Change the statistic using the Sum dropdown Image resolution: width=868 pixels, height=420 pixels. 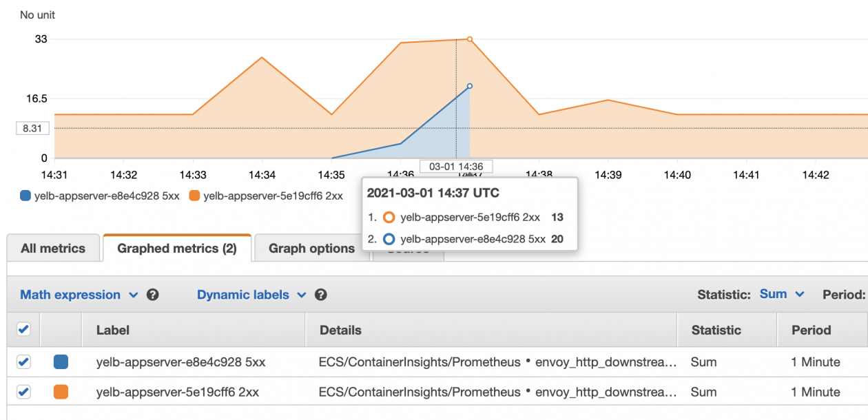[x=781, y=294]
